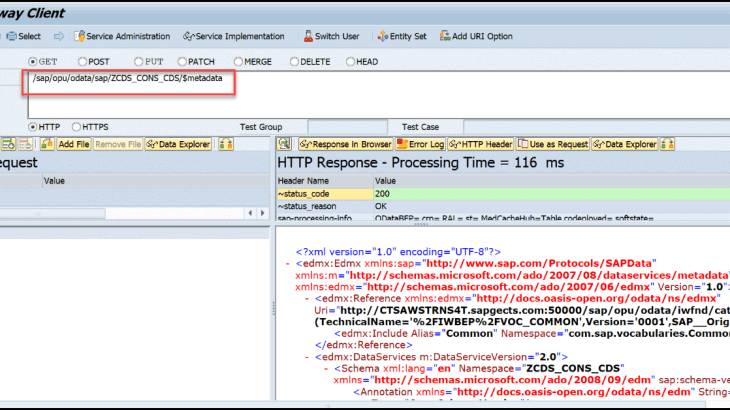Click Response in Browser button
This screenshot has width=730, height=410.
346,144
